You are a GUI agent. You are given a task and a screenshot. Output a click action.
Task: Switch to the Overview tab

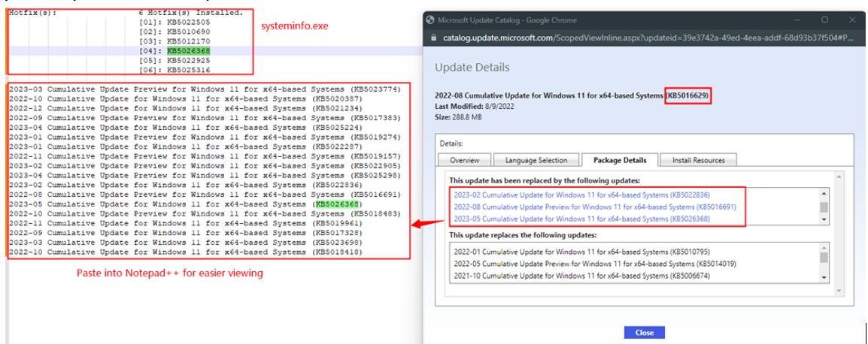pyautogui.click(x=464, y=160)
